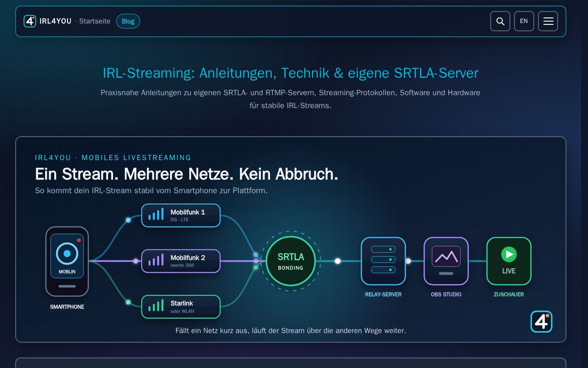Click the Starlink signal bars icon
588x368 pixels.
[x=156, y=306]
